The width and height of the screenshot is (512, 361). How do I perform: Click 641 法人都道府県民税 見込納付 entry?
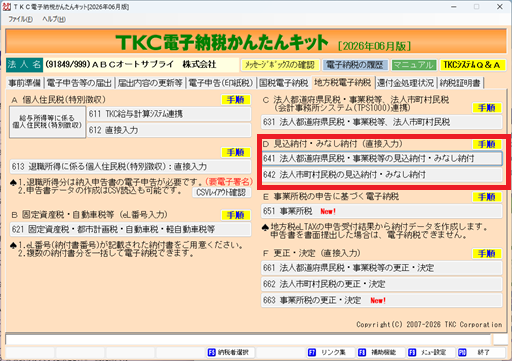point(382,158)
